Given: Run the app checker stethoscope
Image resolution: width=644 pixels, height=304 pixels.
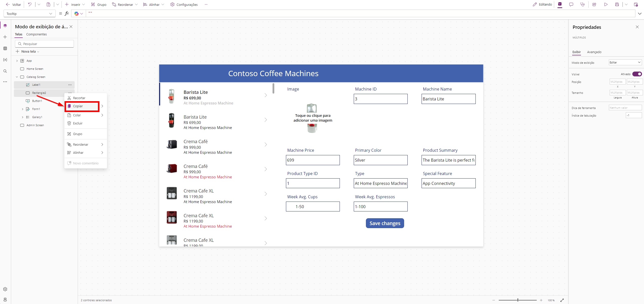Looking at the screenshot, I should (x=583, y=5).
